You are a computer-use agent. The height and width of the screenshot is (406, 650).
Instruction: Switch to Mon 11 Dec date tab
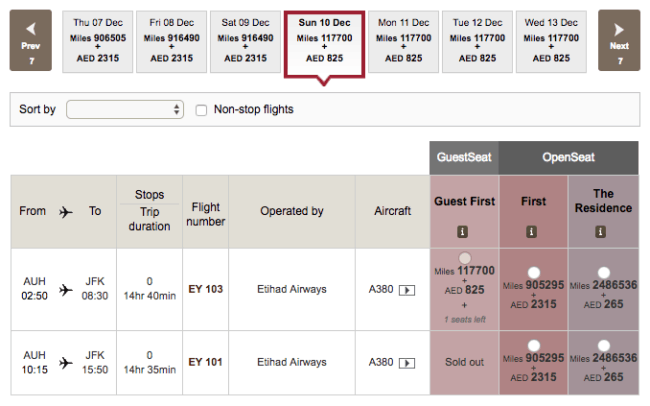(x=403, y=41)
